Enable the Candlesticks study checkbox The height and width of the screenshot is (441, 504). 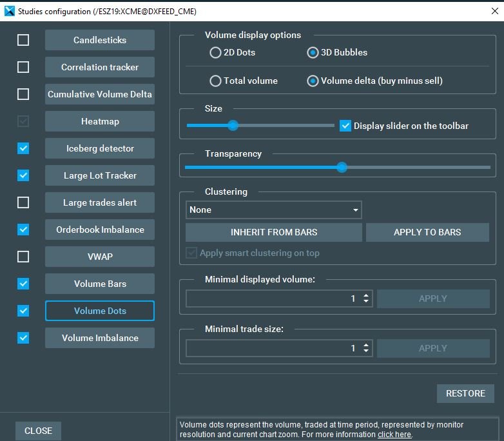pos(23,40)
